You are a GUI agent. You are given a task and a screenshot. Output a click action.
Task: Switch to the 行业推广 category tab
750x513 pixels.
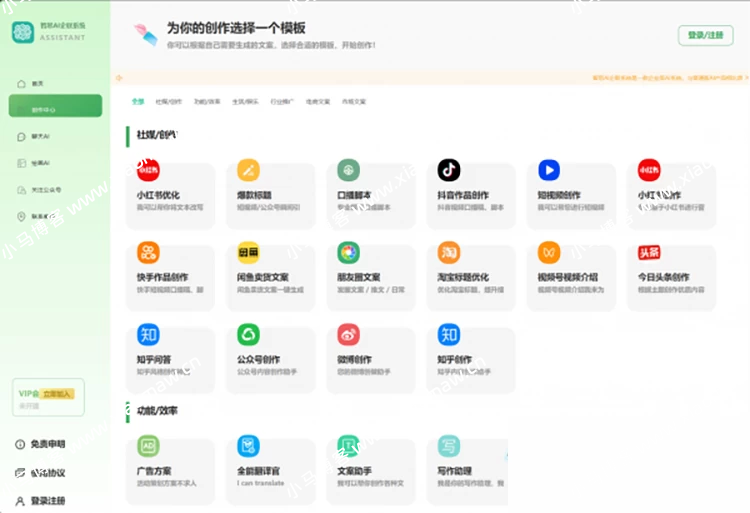tap(283, 101)
